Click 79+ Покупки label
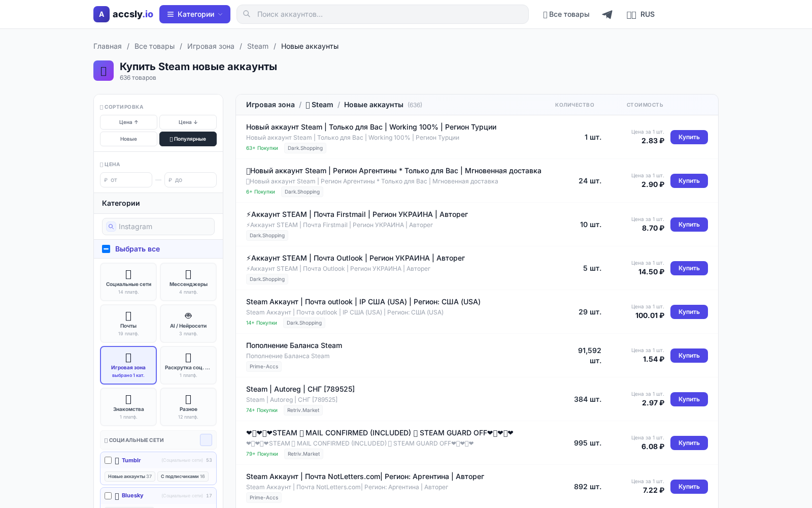The image size is (812, 508). pos(262,454)
